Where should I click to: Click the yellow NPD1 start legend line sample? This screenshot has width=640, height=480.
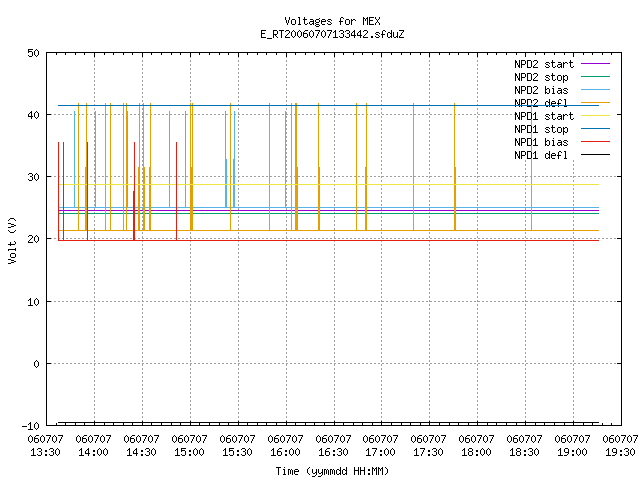pyautogui.click(x=595, y=116)
